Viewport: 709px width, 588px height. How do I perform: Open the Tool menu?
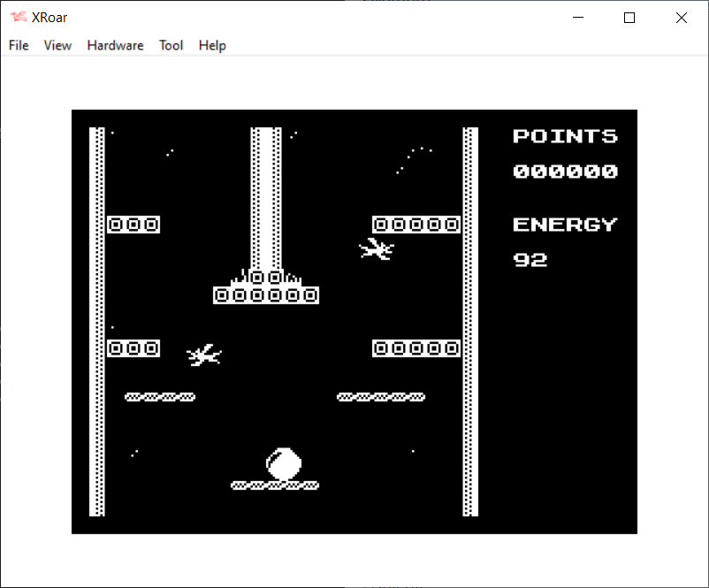point(171,45)
